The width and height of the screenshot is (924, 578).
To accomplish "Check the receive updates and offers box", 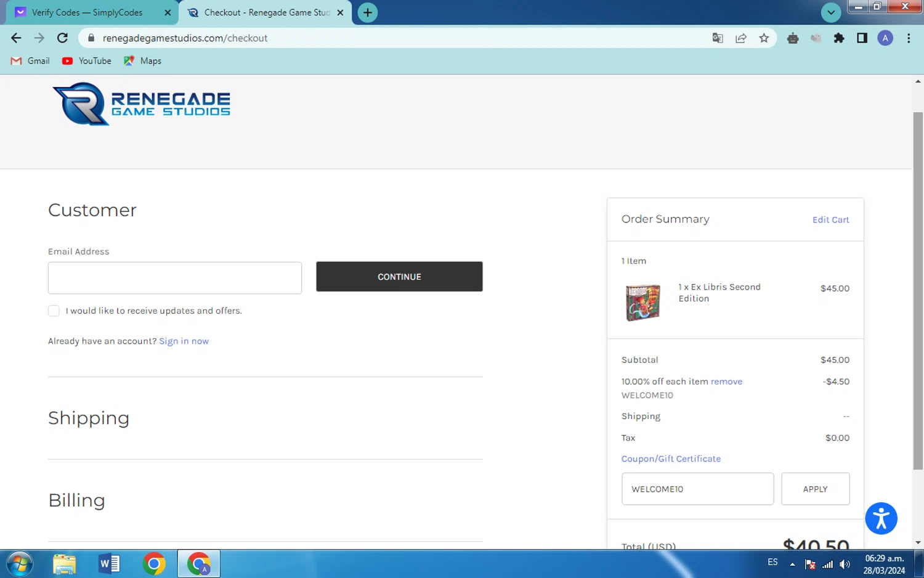I will coord(54,311).
